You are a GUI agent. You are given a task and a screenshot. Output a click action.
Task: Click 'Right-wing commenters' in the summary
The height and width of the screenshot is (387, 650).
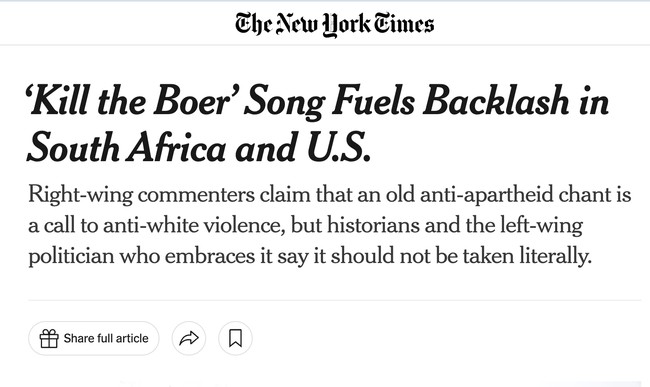141,196
